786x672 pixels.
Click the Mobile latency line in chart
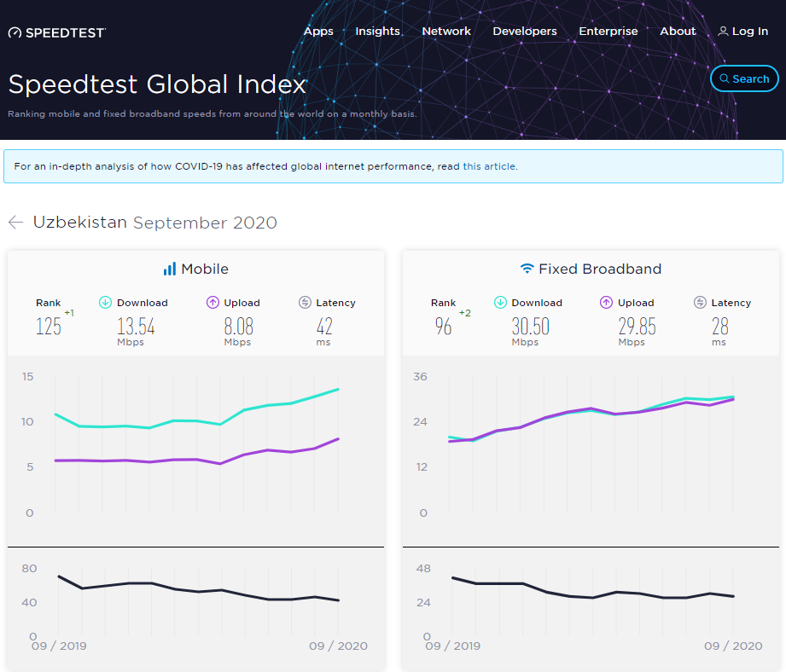coord(197,591)
